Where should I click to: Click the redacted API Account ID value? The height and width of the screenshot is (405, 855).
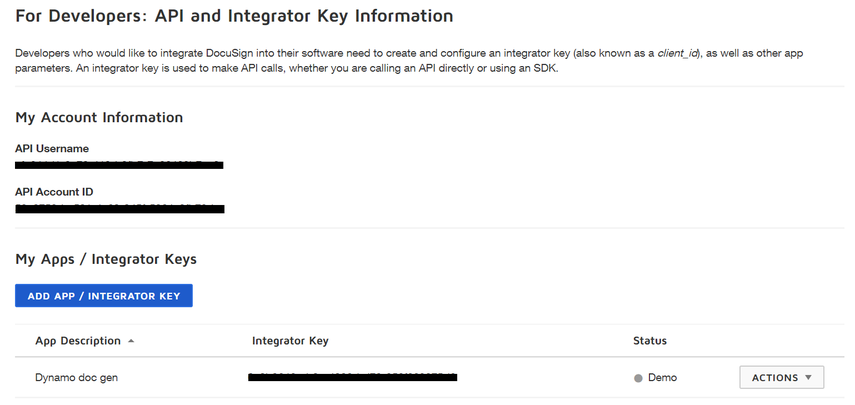pos(119,209)
